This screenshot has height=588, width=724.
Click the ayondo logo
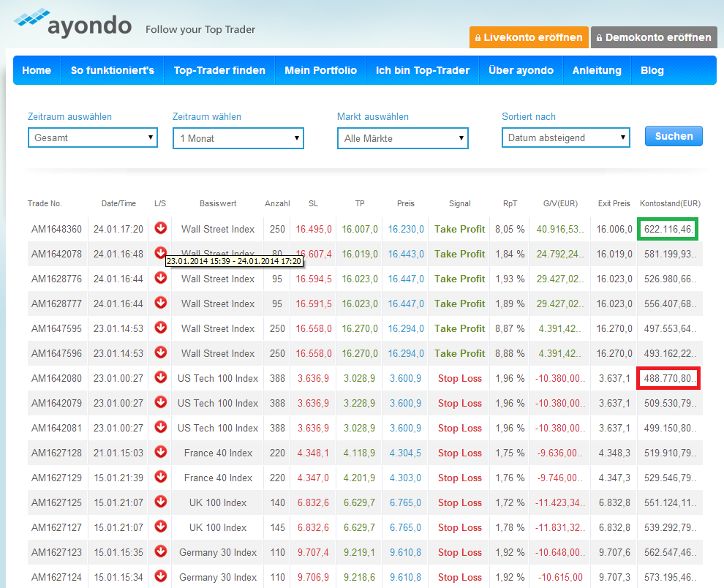(73, 24)
